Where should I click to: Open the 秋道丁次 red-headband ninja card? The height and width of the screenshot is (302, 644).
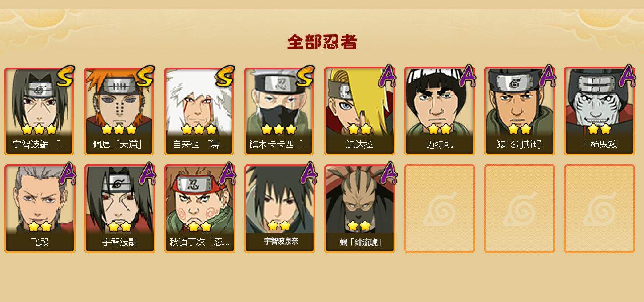(200, 209)
